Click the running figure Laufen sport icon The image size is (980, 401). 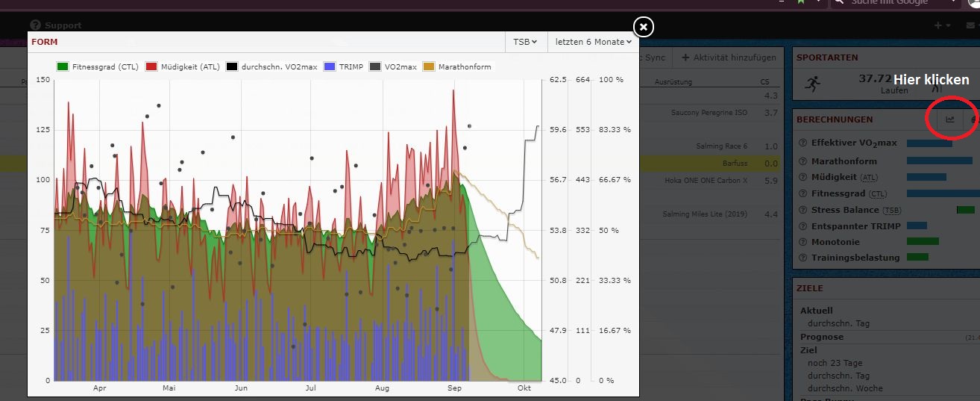pyautogui.click(x=813, y=85)
